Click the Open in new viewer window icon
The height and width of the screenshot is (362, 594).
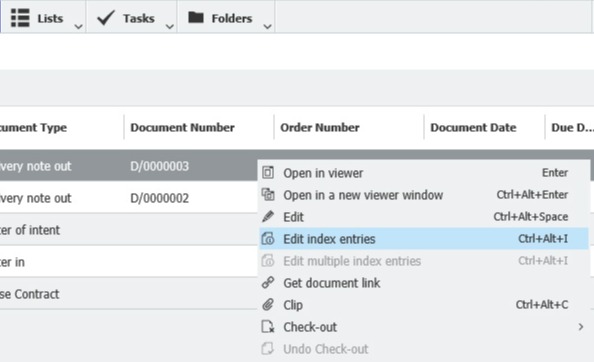[x=268, y=195]
